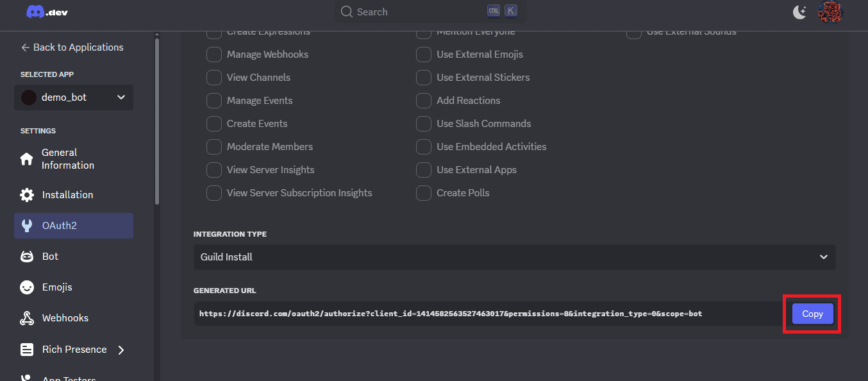Viewport: 868px width, 381px height.
Task: Click the GENERATED URL label
Action: point(225,291)
